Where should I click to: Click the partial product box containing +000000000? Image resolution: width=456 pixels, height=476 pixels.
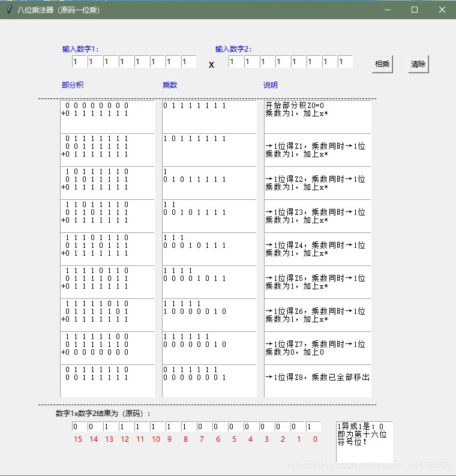(x=107, y=348)
